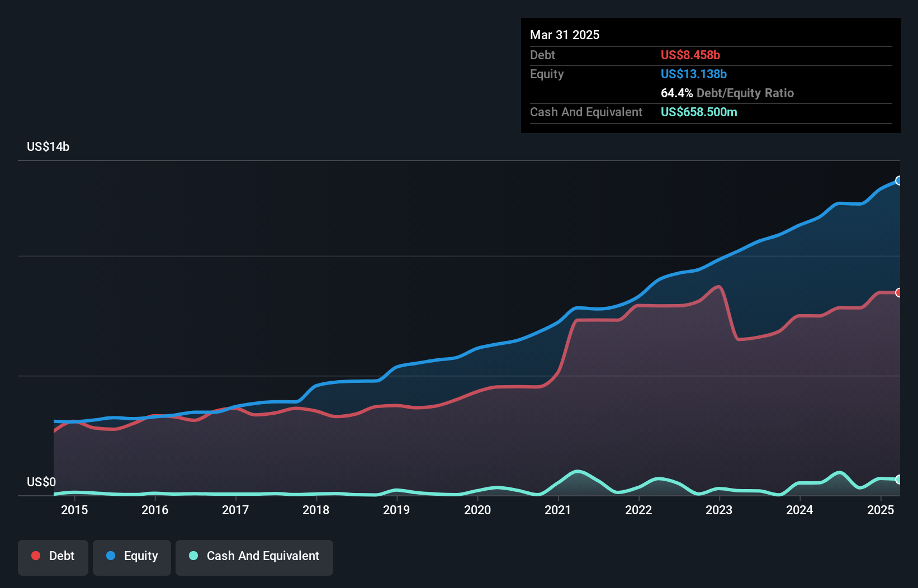Click the US$8.458b Debt value
Screen dimensions: 918x588
pyautogui.click(x=690, y=55)
